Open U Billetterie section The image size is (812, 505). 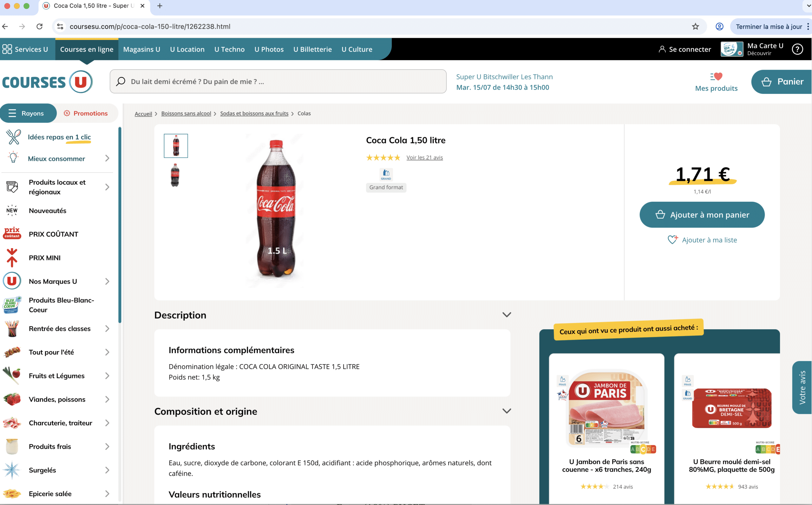pos(312,49)
